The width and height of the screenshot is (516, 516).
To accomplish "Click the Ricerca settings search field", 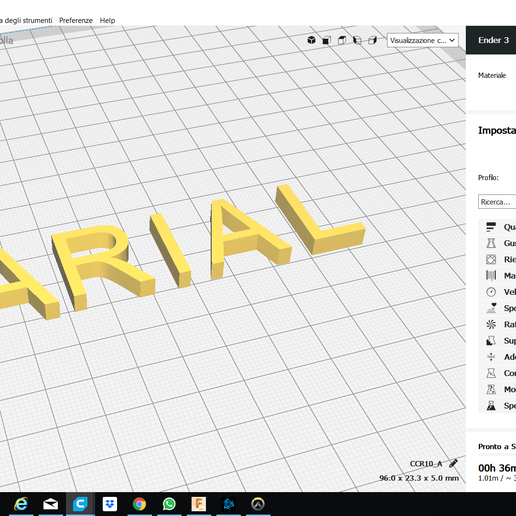I will pyautogui.click(x=497, y=202).
